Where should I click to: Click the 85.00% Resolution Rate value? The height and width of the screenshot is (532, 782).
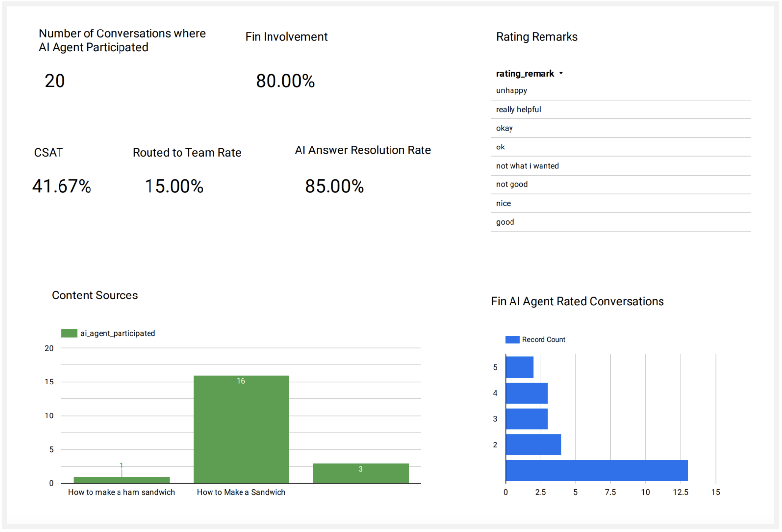click(x=334, y=187)
